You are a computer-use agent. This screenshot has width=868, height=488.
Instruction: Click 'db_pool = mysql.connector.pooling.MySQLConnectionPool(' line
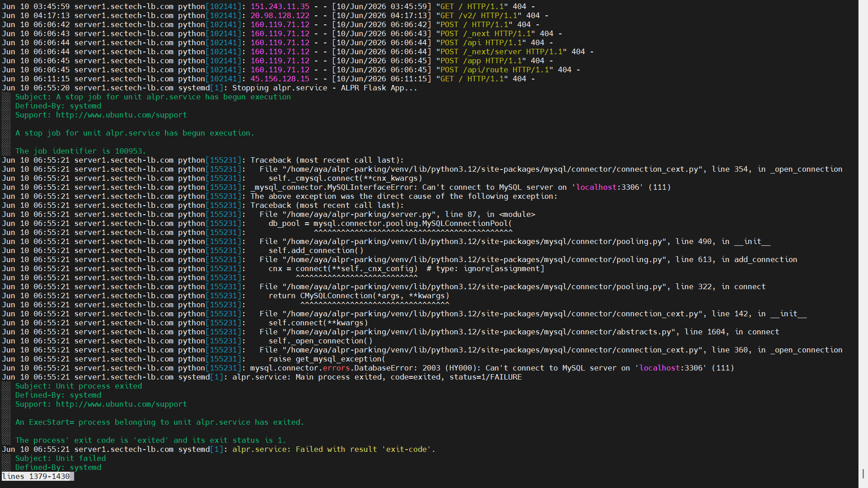pos(390,223)
